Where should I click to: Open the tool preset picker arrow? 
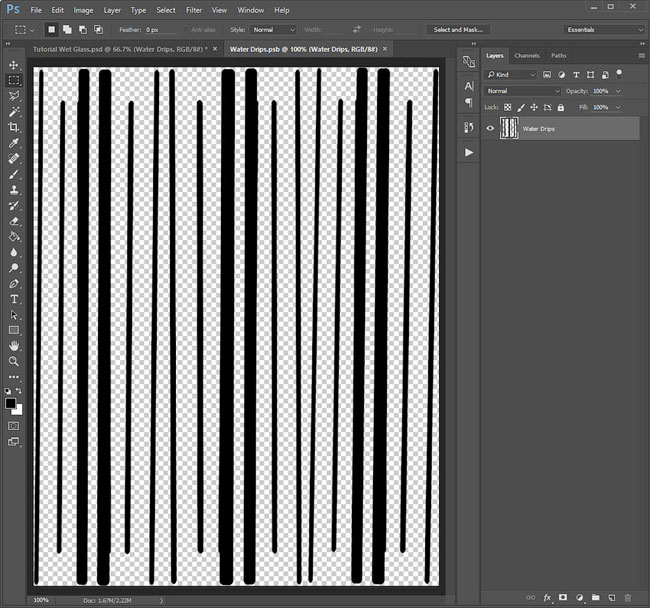click(x=32, y=30)
